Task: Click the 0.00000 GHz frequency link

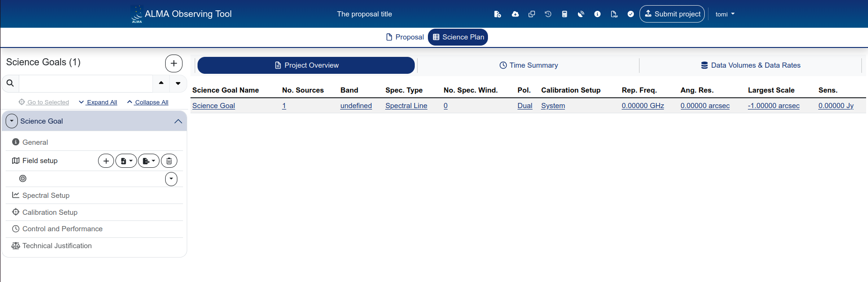Action: 643,106
